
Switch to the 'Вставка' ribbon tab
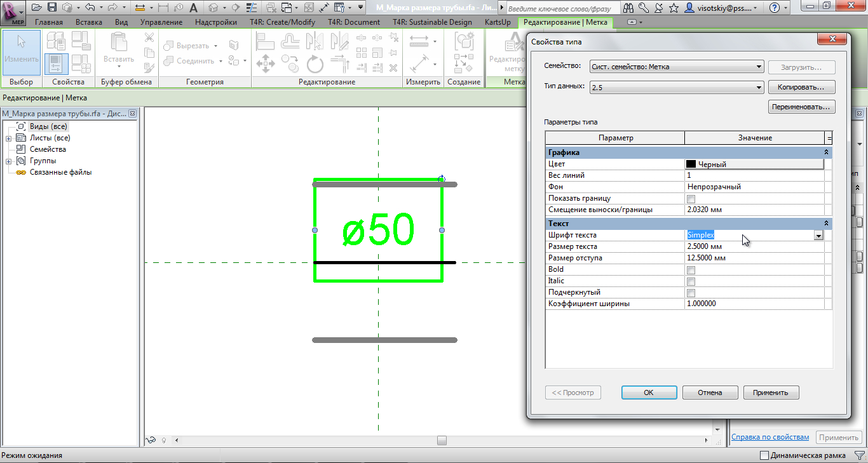[x=88, y=22]
